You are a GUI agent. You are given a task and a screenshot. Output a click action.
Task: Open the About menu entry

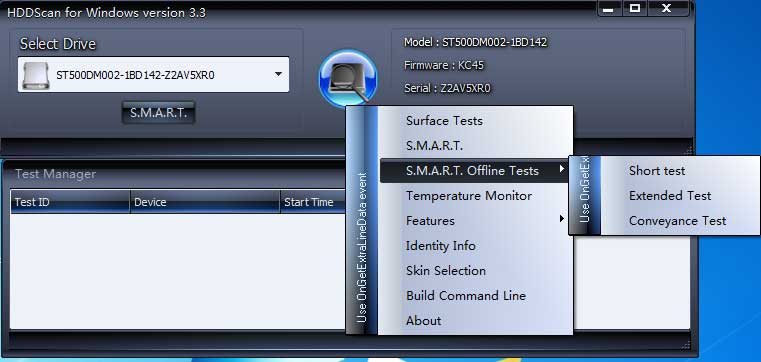click(475, 321)
